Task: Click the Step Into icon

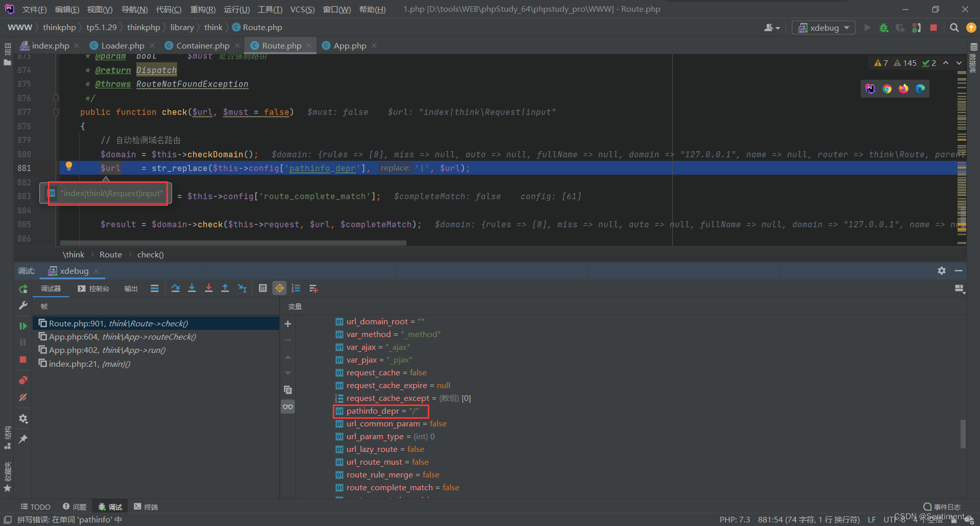Action: pos(192,289)
